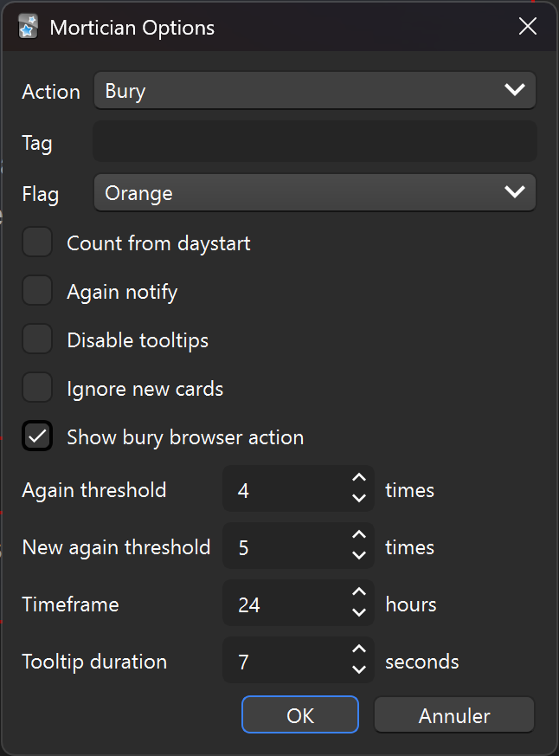This screenshot has height=756, width=559.
Task: Click the Anki app icon in title bar
Action: 29,26
